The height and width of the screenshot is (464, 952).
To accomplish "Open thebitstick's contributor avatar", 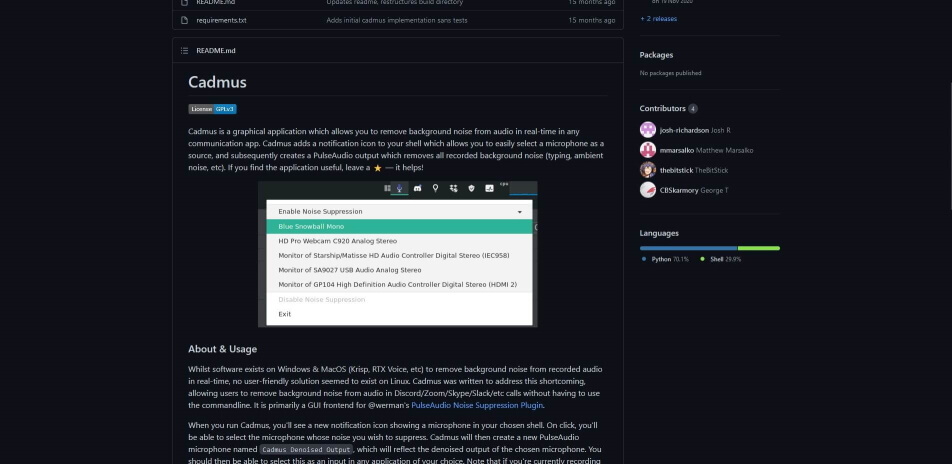I will click(648, 170).
